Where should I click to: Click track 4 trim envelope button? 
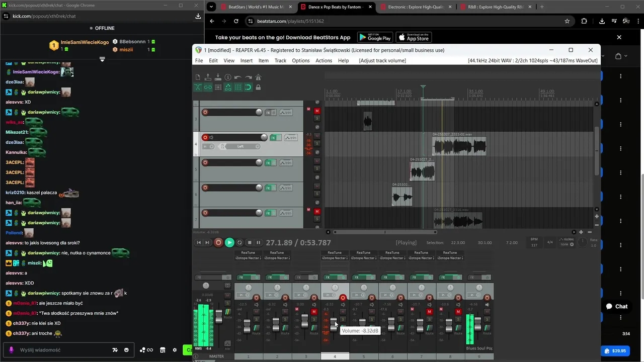click(291, 138)
